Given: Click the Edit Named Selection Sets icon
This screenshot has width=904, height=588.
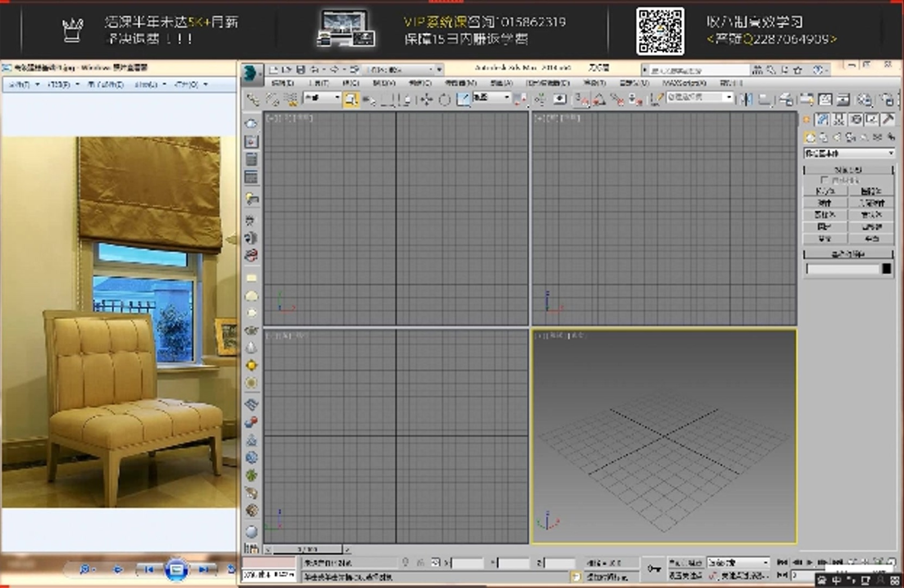Looking at the screenshot, I should (x=657, y=99).
